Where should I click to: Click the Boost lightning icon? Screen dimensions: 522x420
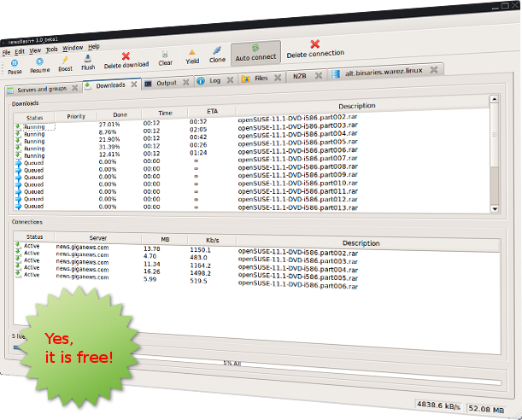(65, 61)
